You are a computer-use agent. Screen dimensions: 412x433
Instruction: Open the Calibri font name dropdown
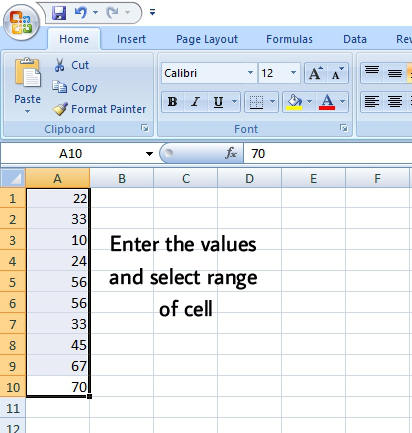[x=250, y=73]
